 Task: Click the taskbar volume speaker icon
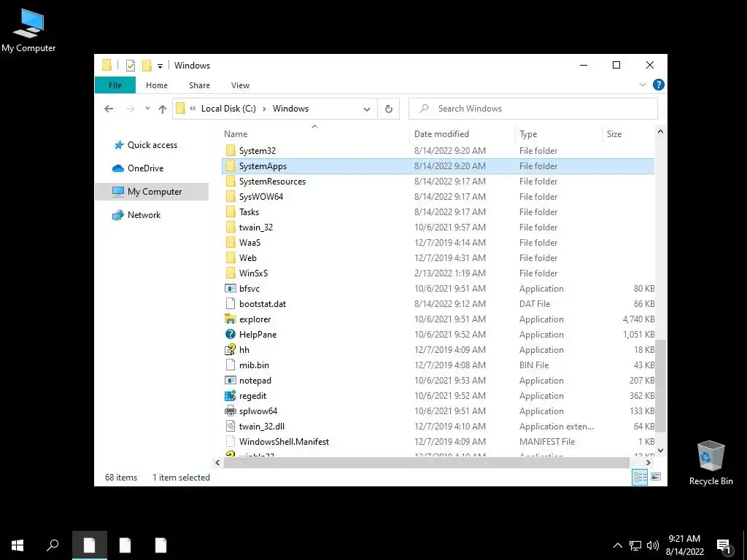(x=652, y=545)
